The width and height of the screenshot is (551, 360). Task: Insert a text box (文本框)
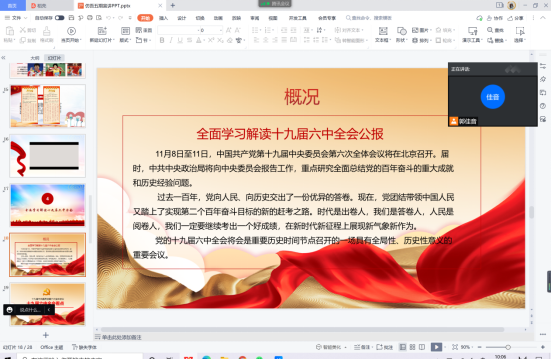coord(383,31)
